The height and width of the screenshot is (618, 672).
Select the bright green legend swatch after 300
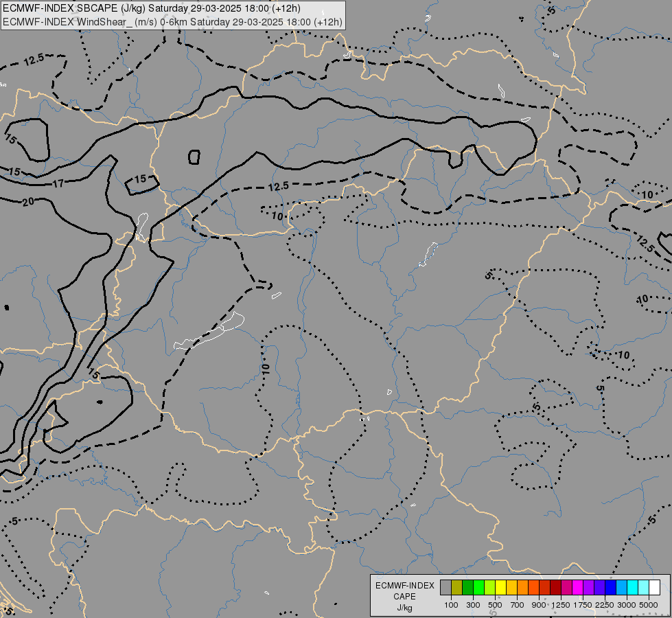coord(478,587)
